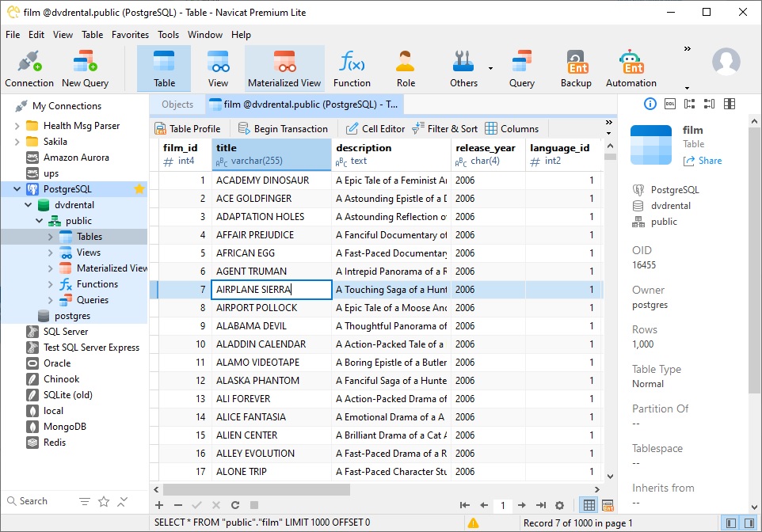The width and height of the screenshot is (762, 532).
Task: Open the Materialized View toolbar icon
Action: (x=284, y=69)
